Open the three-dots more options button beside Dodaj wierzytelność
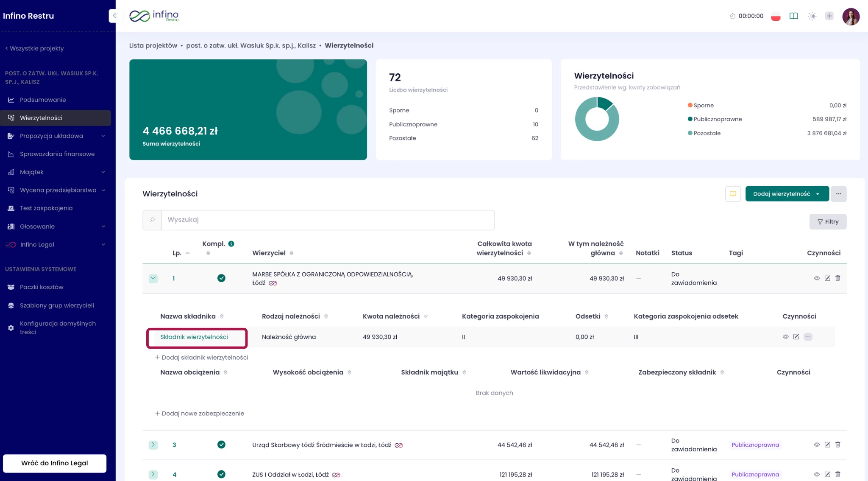Viewport: 868px width, 481px height. click(x=838, y=194)
